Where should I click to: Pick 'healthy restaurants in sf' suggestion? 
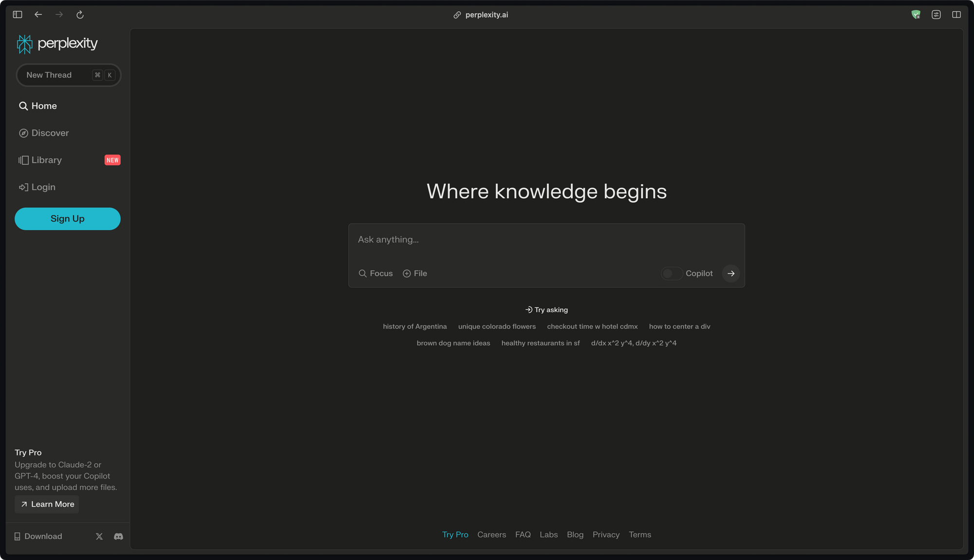pos(541,343)
